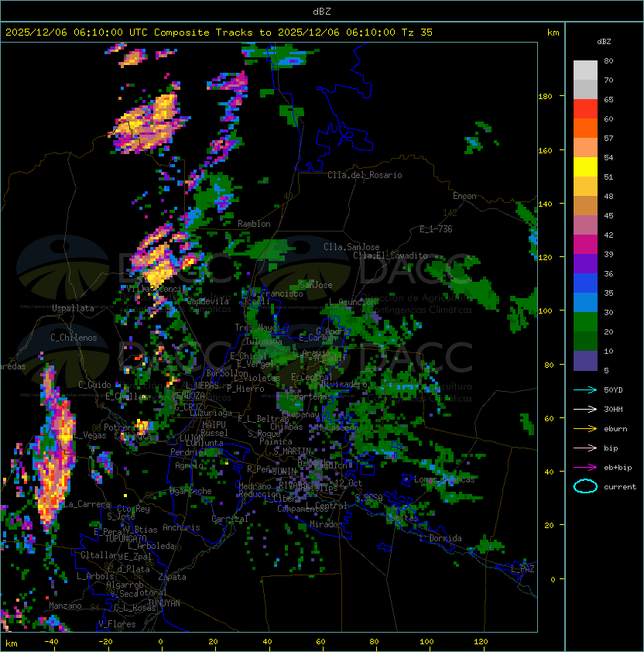
Task: Click the 'Encon' map label
Action: point(464,196)
